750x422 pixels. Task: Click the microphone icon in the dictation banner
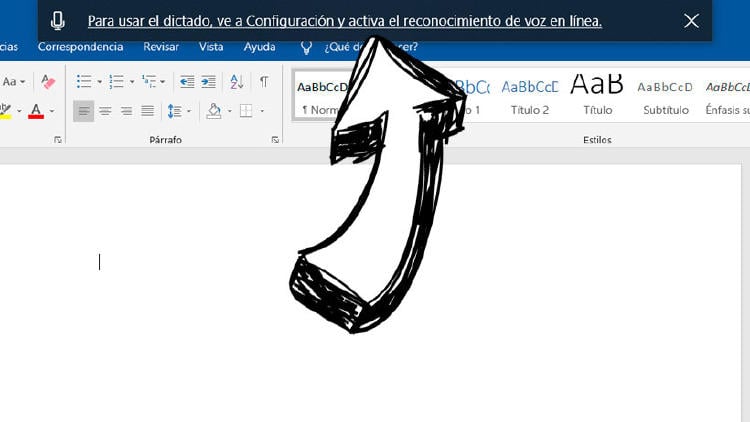pos(58,20)
